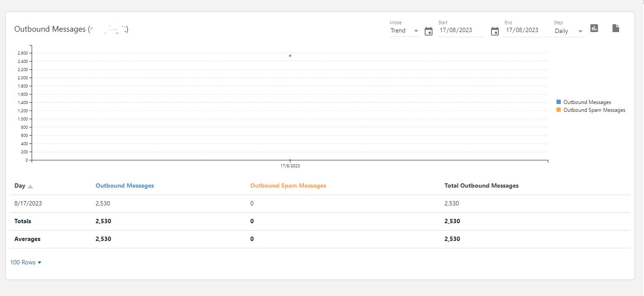Image resolution: width=644 pixels, height=296 pixels.
Task: Click the 17/8/2023 x-axis label
Action: tap(290, 166)
